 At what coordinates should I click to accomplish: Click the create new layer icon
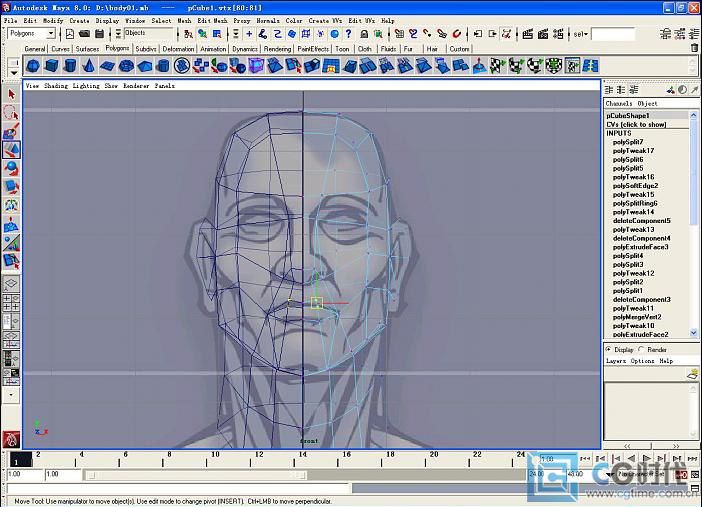(x=693, y=374)
